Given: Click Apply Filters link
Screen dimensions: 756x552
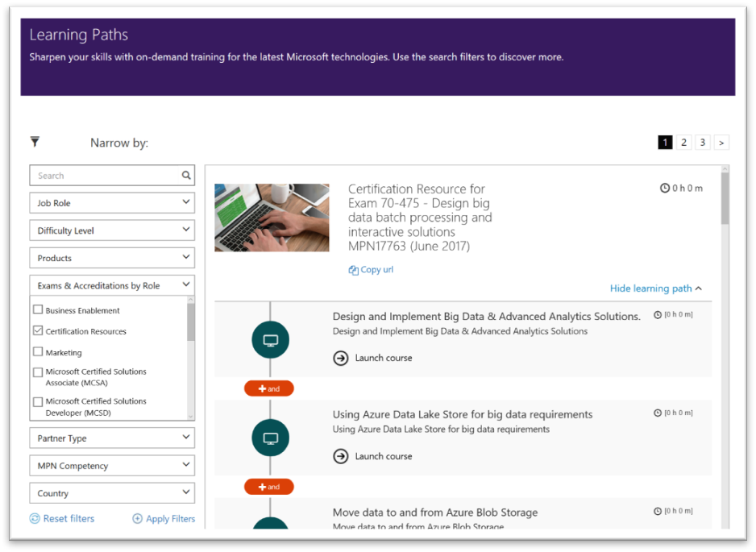Looking at the screenshot, I should click(x=171, y=519).
